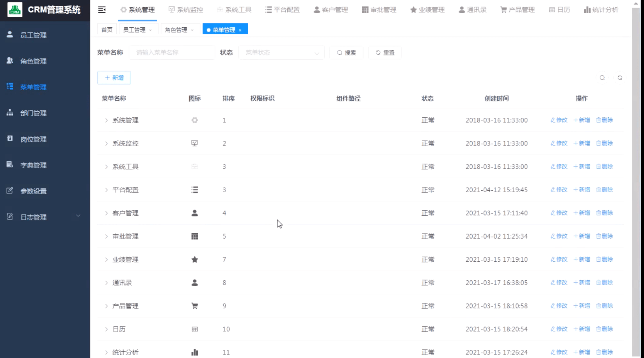Image resolution: width=644 pixels, height=358 pixels.
Task: Click the star icon in 业绩管理 row
Action: [195, 259]
